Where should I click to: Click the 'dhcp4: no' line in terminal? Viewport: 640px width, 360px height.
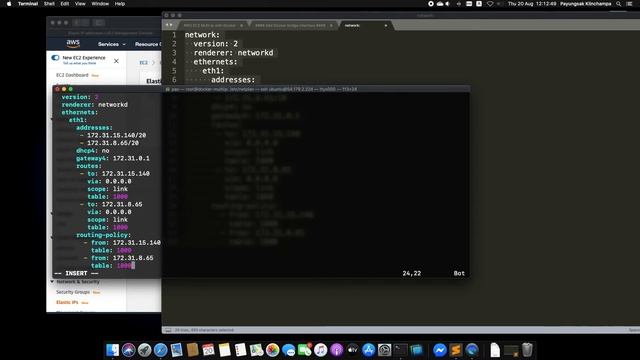point(92,151)
